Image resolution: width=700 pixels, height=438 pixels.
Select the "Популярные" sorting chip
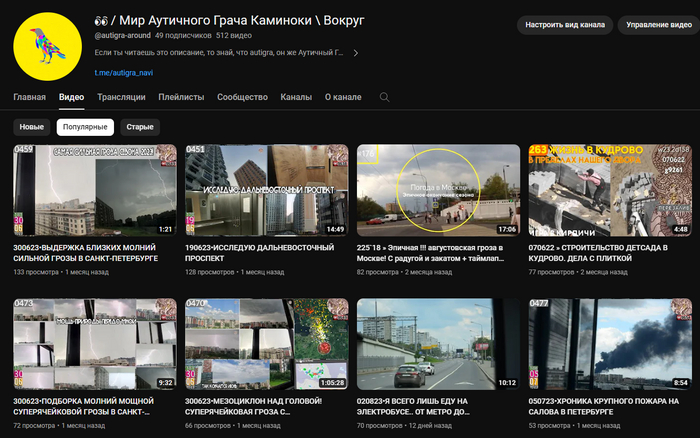point(85,127)
